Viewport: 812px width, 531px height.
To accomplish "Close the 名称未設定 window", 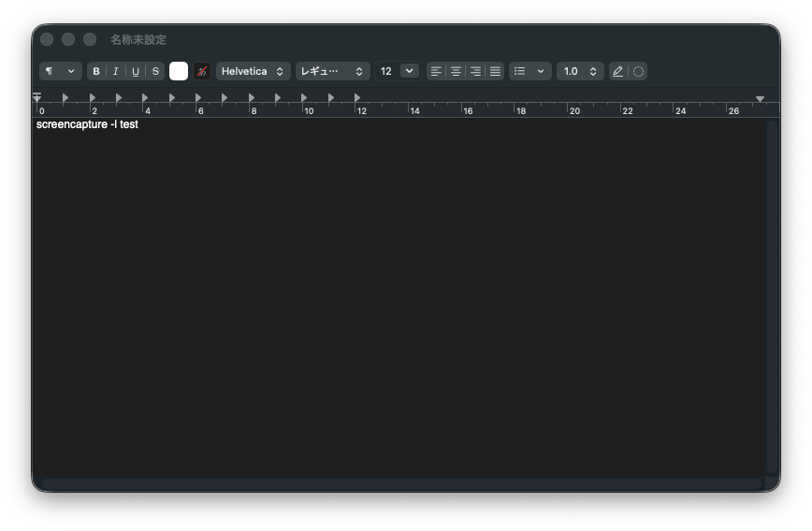I will point(47,40).
